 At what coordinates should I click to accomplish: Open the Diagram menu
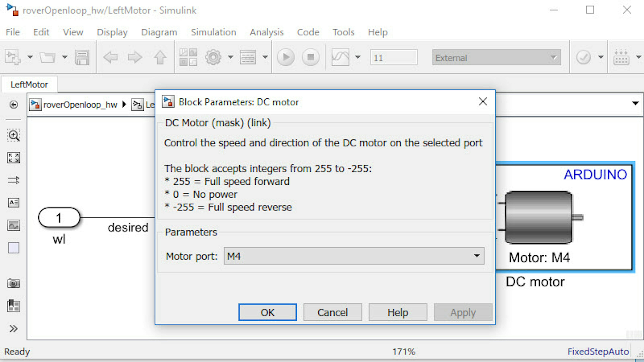(159, 32)
